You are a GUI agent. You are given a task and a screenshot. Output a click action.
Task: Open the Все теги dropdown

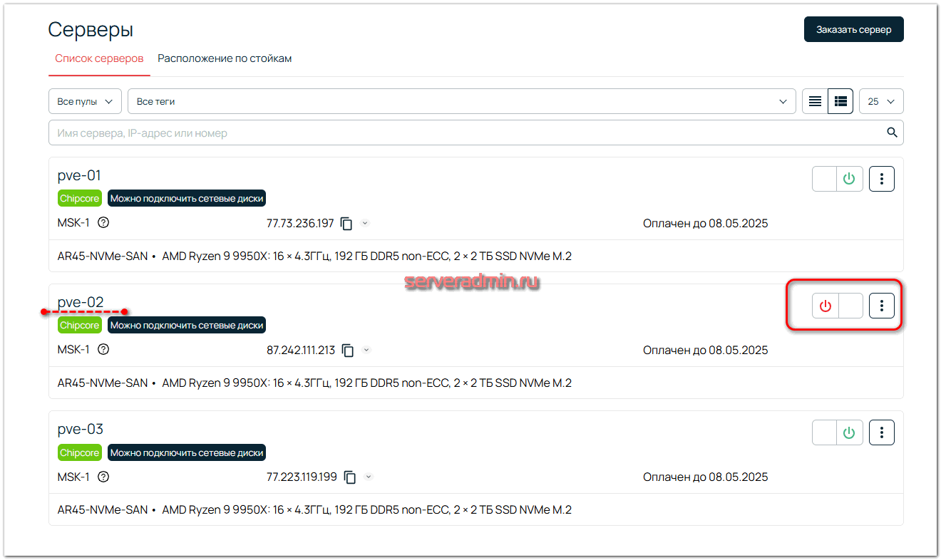tap(462, 101)
